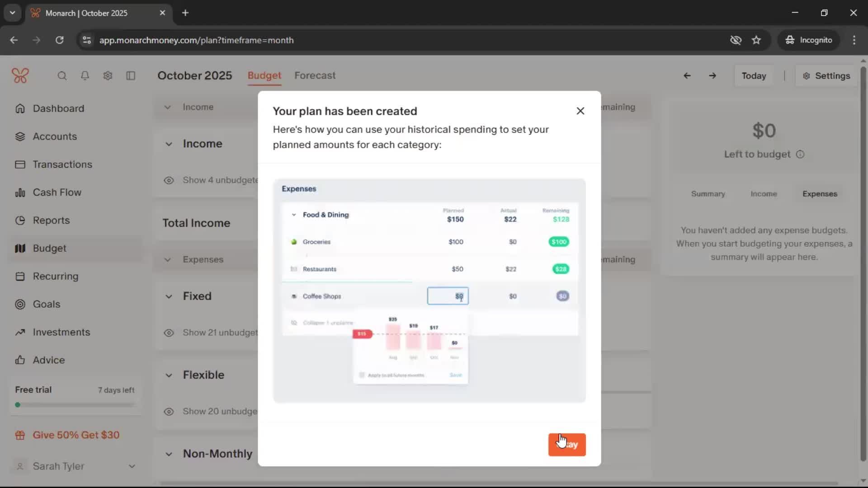
Task: Show 21 unbudgeted Fixed categories eye icon
Action: (169, 333)
